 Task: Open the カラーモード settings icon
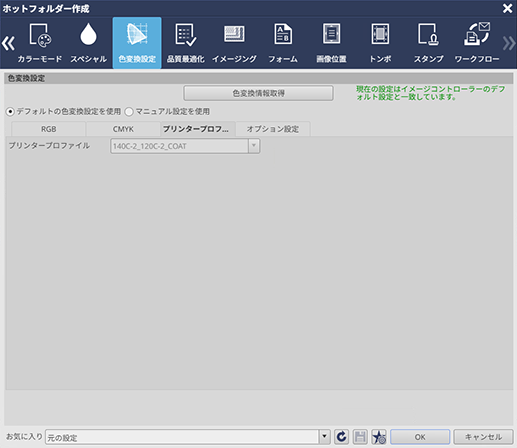coord(40,43)
